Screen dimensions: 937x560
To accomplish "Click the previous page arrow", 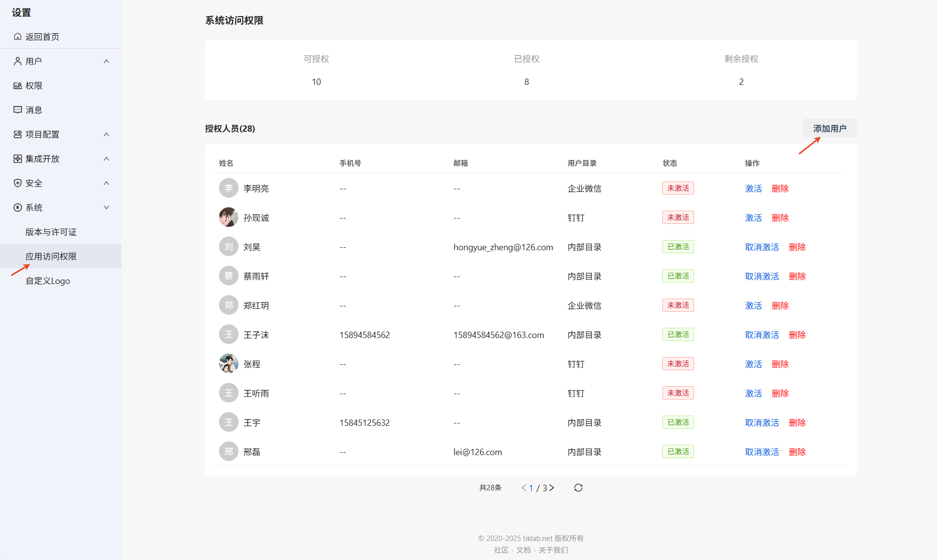I will (x=524, y=488).
